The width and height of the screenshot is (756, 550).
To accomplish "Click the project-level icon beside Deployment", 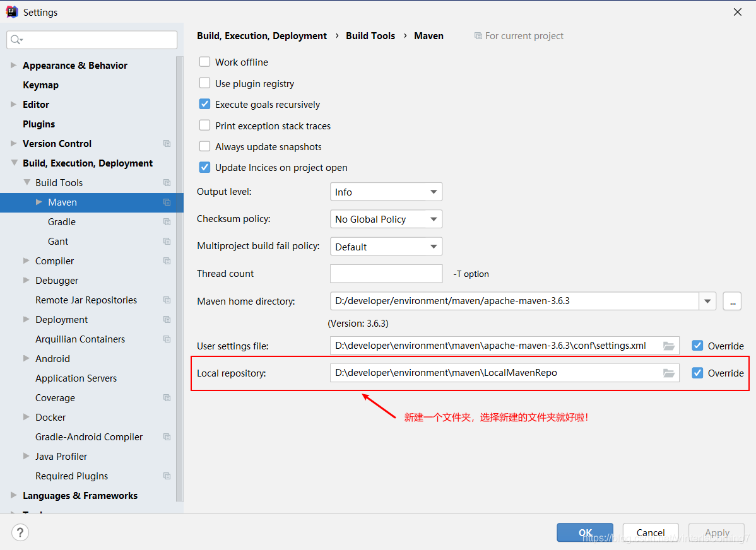I will [167, 320].
